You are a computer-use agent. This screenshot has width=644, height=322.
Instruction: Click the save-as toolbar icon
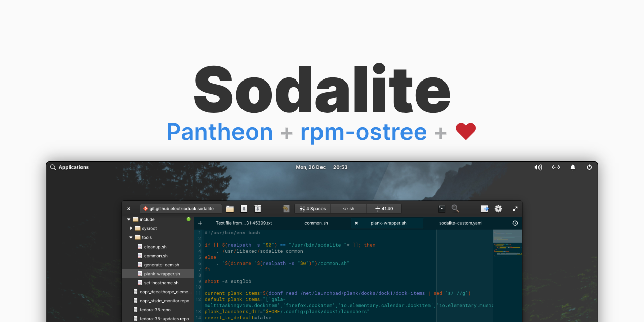(x=257, y=208)
